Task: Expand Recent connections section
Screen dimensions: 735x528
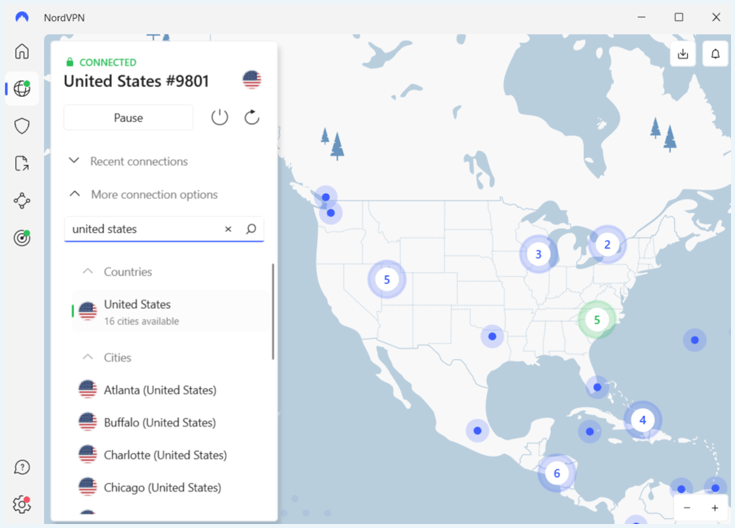Action: (x=128, y=161)
